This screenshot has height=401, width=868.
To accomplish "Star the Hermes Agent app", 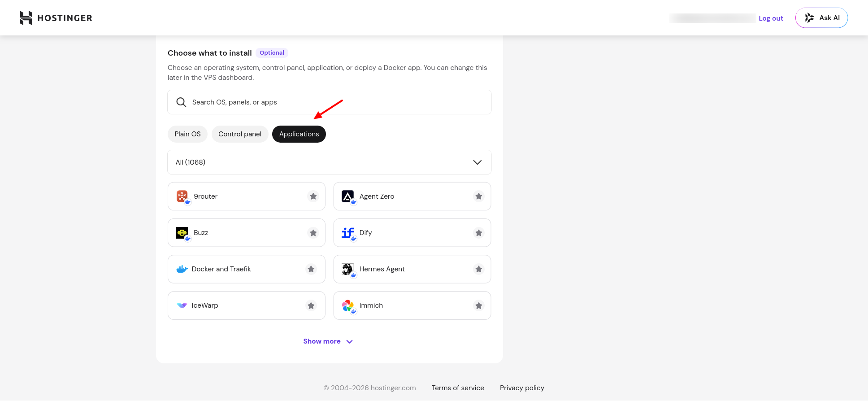I will (x=479, y=269).
